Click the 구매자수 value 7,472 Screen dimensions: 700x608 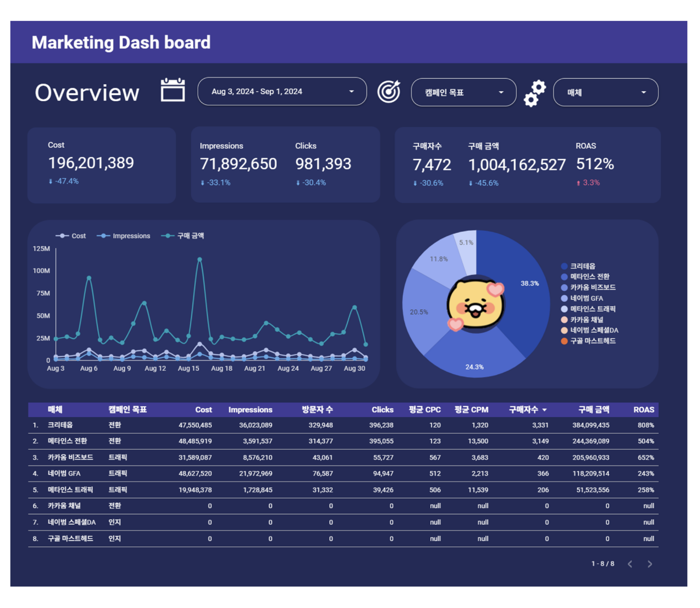coord(432,165)
